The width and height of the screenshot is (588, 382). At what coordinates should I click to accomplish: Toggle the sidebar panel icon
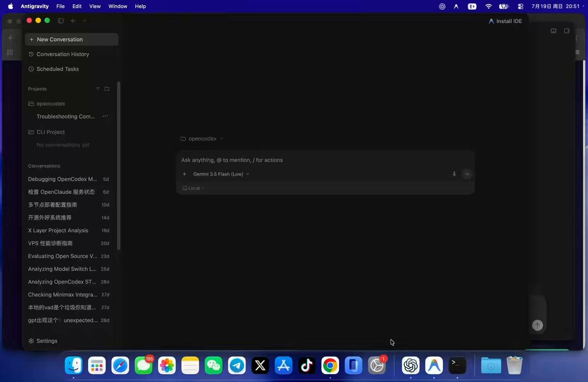click(61, 21)
